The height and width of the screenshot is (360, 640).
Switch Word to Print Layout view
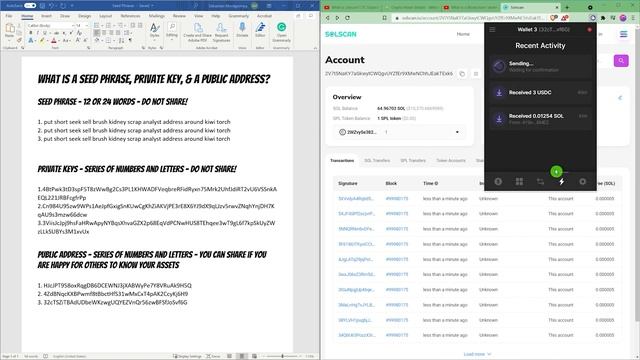point(242,356)
